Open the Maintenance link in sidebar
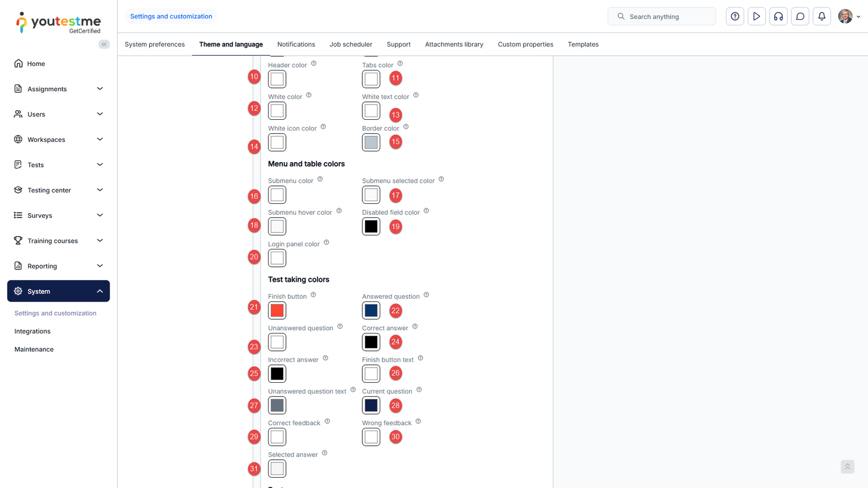Viewport: 868px width, 488px height. coord(34,349)
